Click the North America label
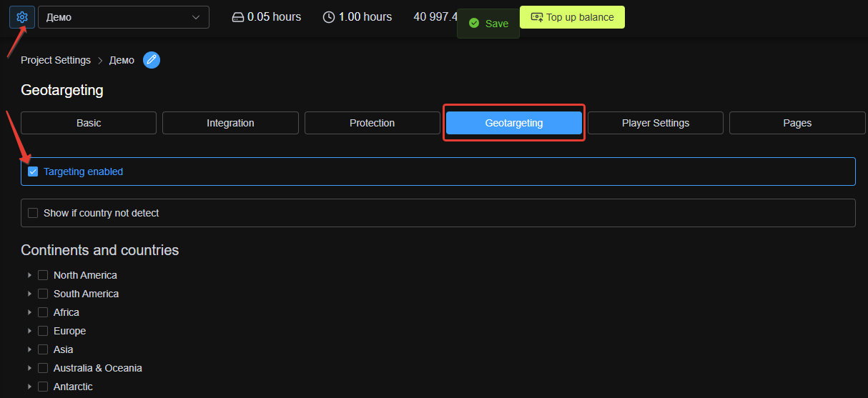This screenshot has height=398, width=868. (85, 275)
